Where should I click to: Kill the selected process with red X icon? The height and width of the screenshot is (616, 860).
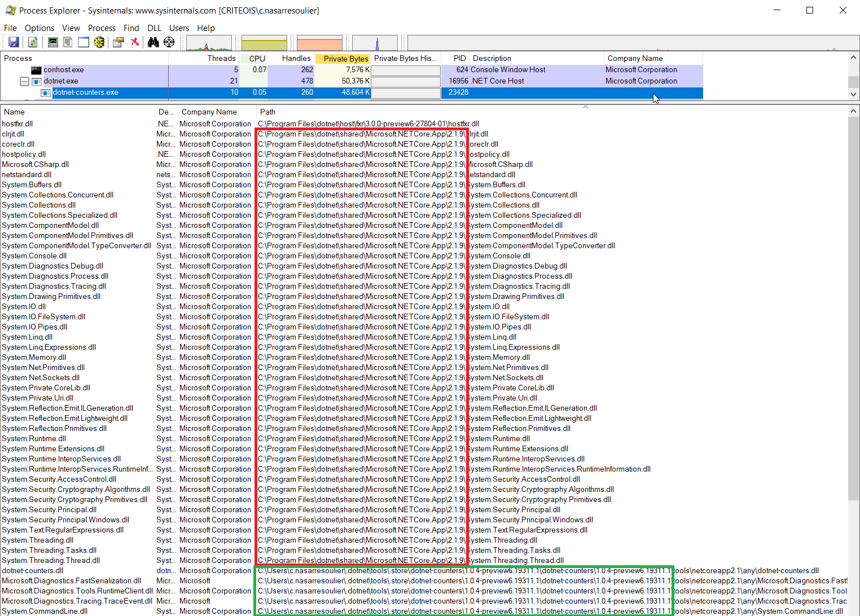(134, 42)
